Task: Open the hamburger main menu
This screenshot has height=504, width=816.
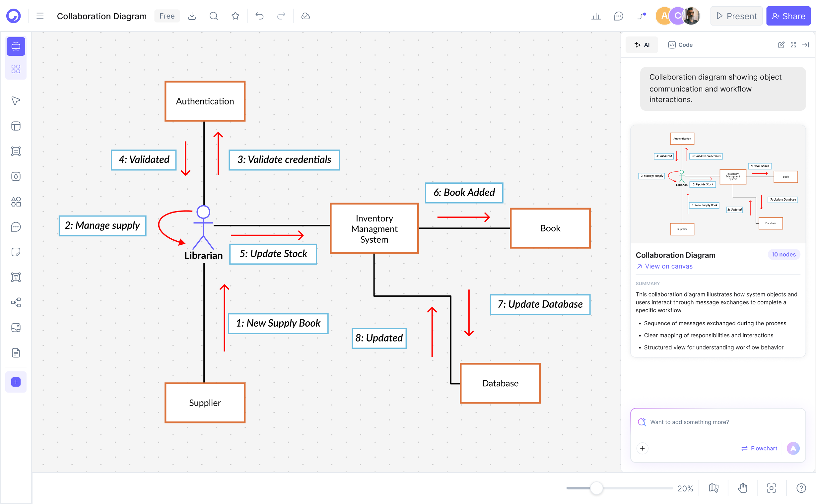Action: point(40,16)
